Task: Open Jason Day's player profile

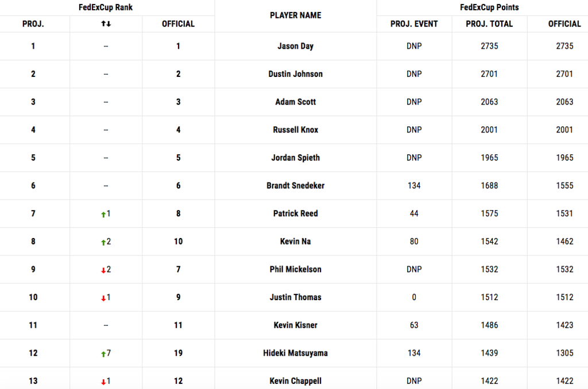Action: tap(296, 46)
